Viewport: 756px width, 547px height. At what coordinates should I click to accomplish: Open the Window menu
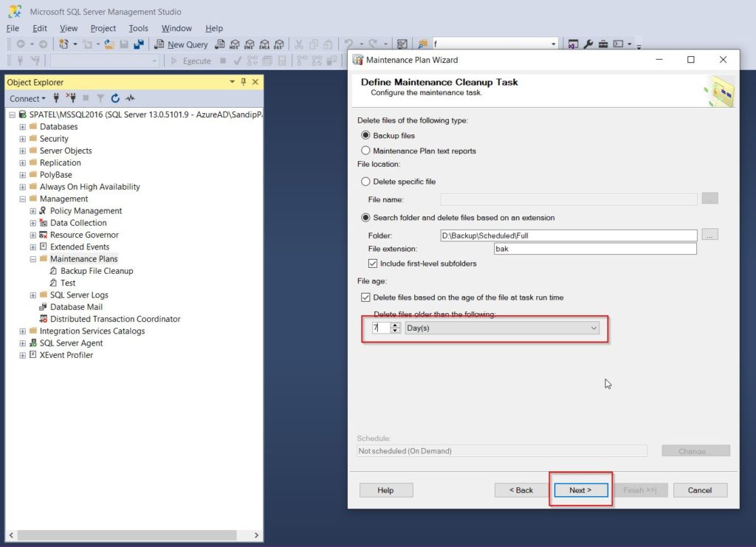176,29
